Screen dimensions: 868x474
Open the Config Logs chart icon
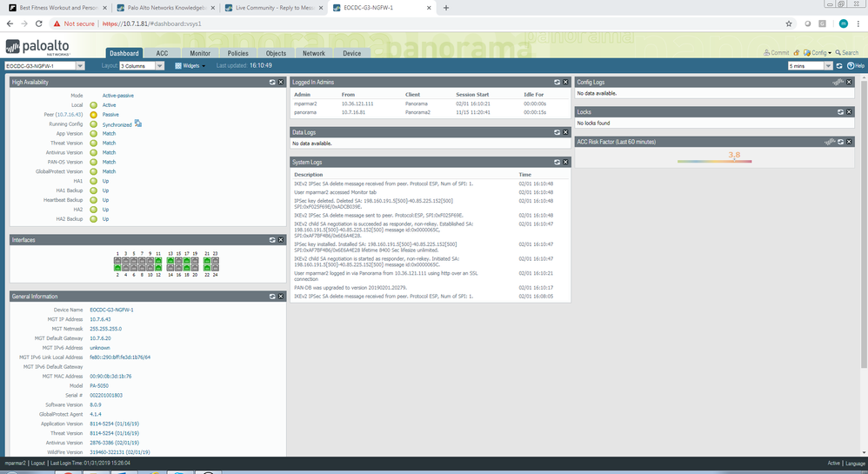(x=838, y=82)
